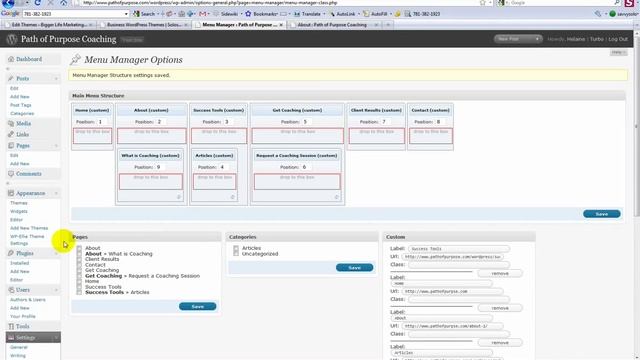Save the Main Menu Structure

coord(602,214)
